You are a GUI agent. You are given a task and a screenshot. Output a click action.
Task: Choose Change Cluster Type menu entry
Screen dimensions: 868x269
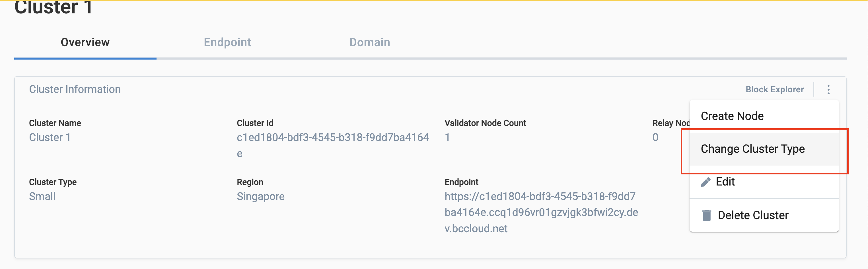(x=764, y=149)
